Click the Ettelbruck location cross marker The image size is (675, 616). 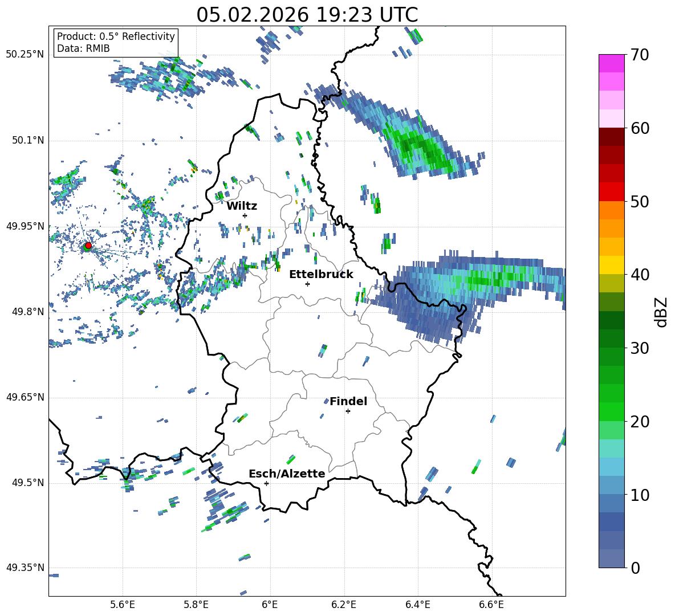307,284
